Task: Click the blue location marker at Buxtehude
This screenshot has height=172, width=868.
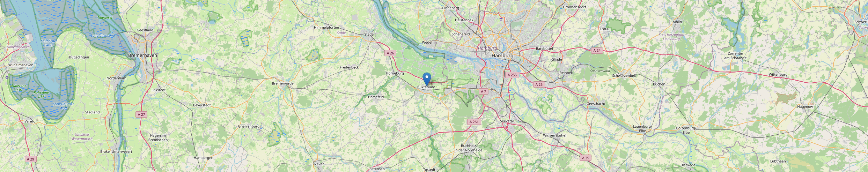Action: pyautogui.click(x=427, y=78)
